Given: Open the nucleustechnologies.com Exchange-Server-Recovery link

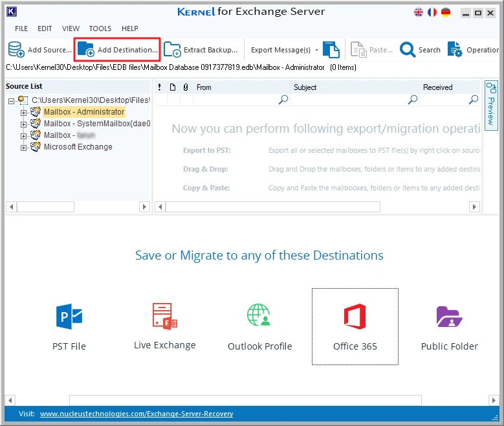Looking at the screenshot, I should pos(136,414).
